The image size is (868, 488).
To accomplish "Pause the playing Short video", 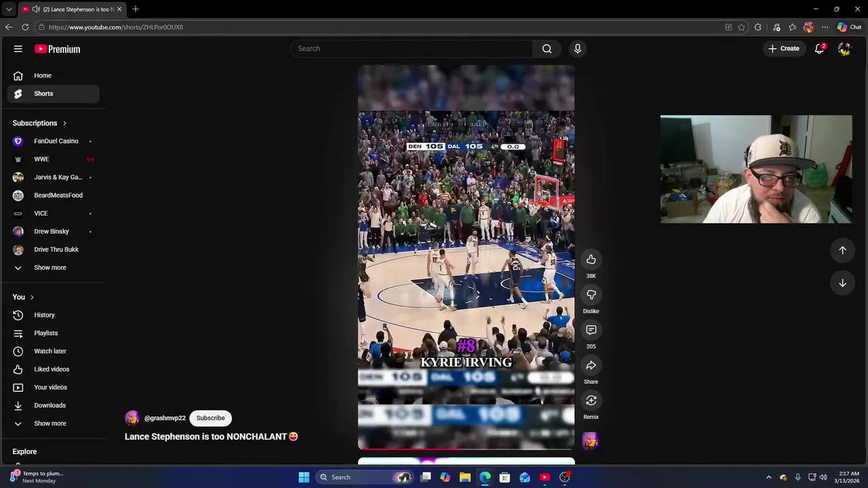I will (x=466, y=258).
